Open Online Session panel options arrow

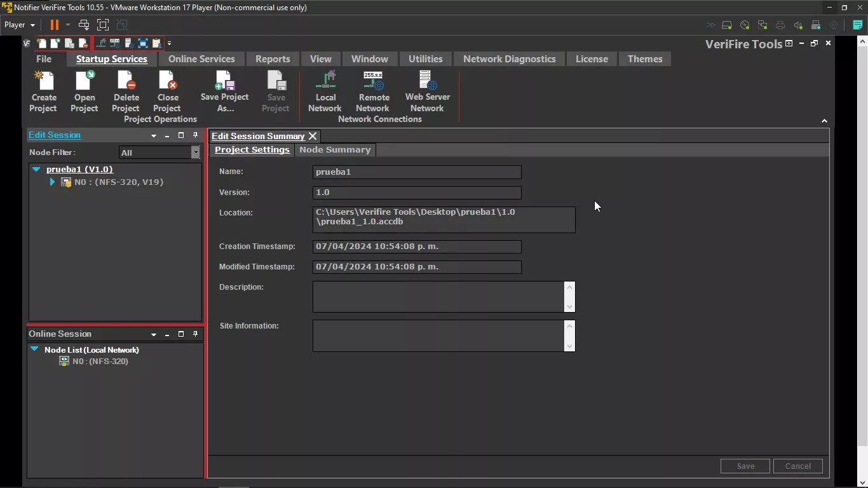pos(153,334)
